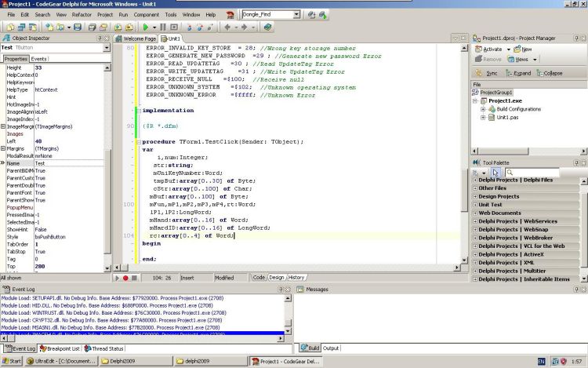Click the macro play icon under editor

point(117,278)
